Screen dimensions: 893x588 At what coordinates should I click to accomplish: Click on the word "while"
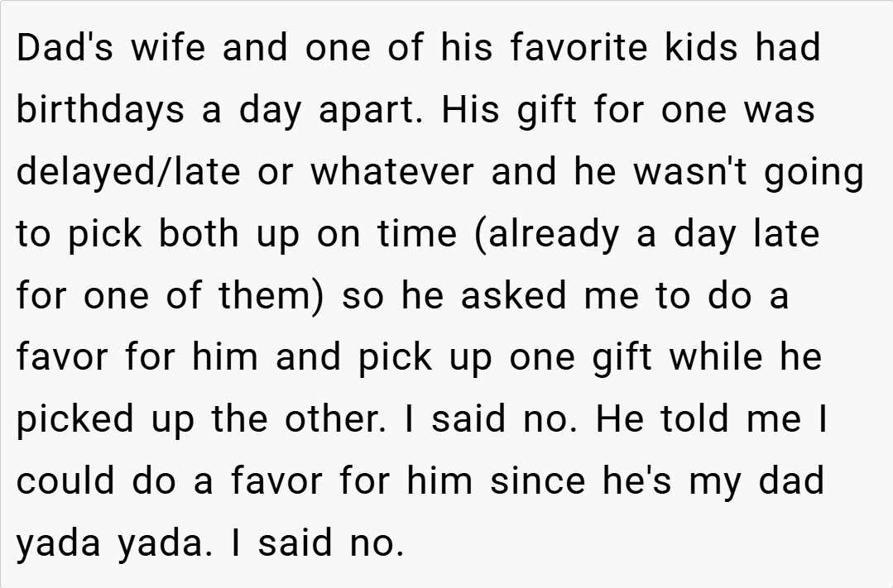pyautogui.click(x=717, y=359)
